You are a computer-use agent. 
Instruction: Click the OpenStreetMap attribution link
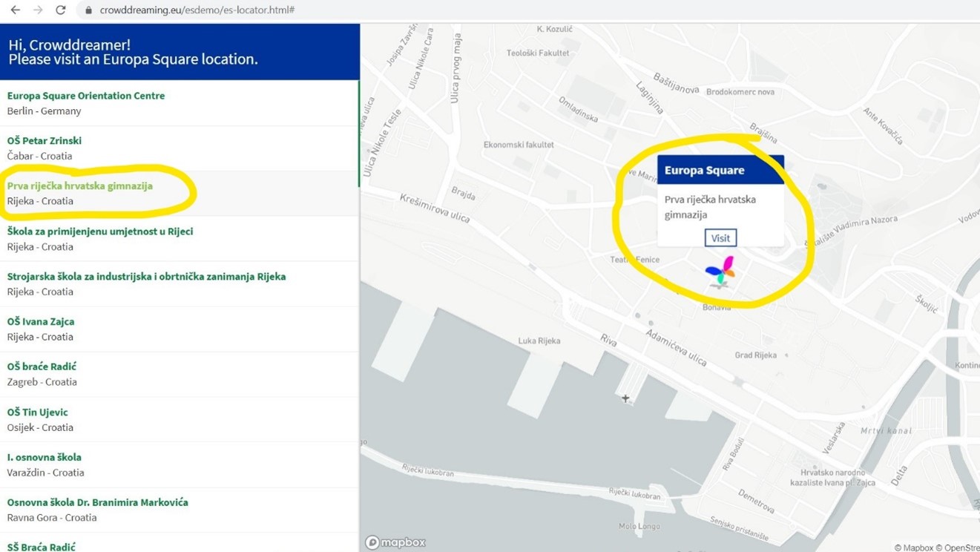pyautogui.click(x=961, y=548)
